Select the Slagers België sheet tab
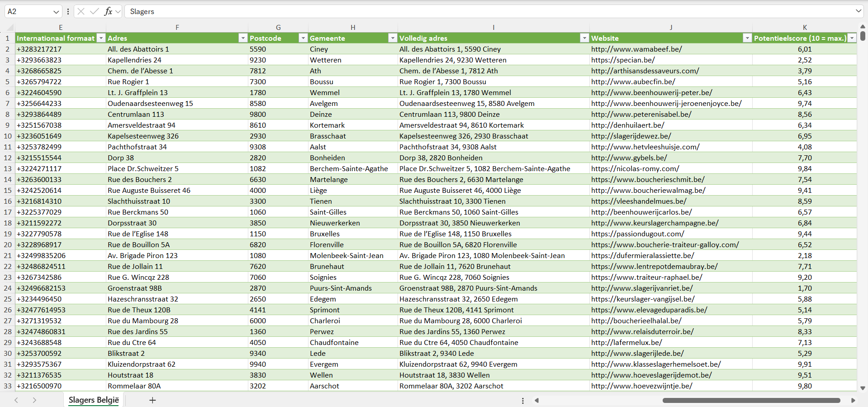868x407 pixels. click(x=94, y=400)
